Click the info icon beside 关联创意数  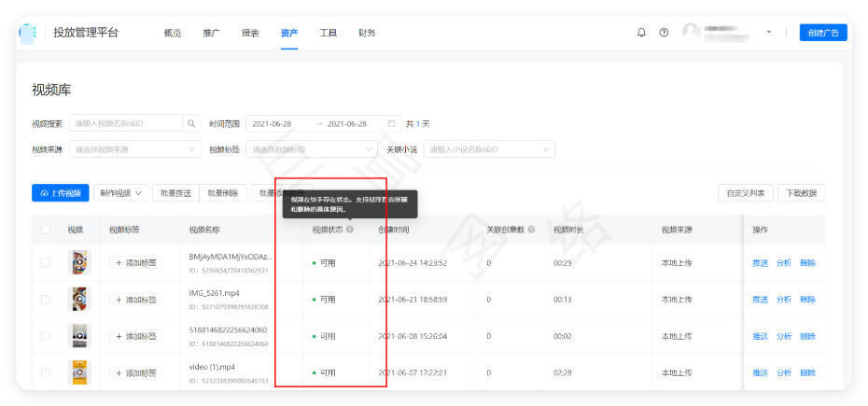[x=533, y=230]
